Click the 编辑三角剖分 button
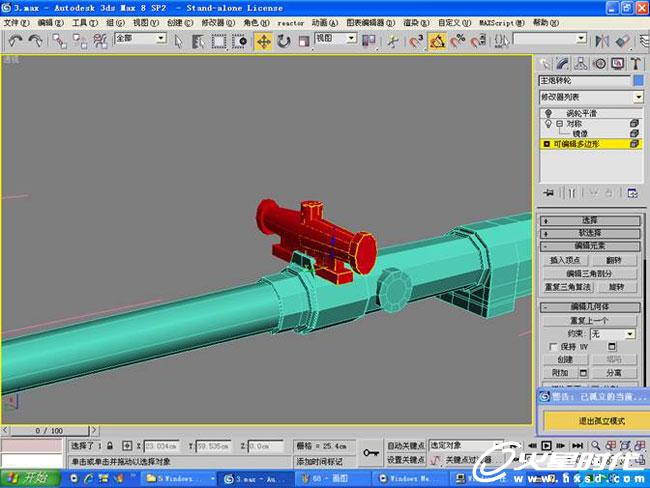The height and width of the screenshot is (488, 650). pos(590,274)
